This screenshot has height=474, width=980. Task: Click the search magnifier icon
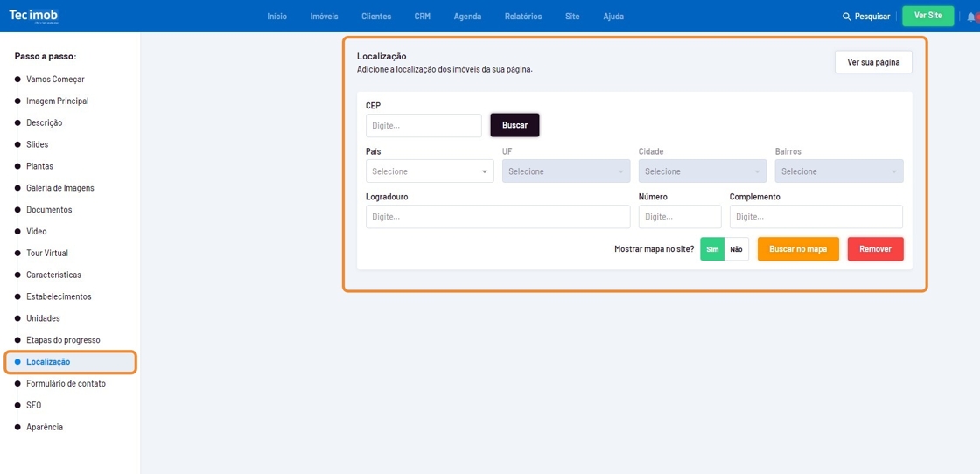(x=846, y=17)
